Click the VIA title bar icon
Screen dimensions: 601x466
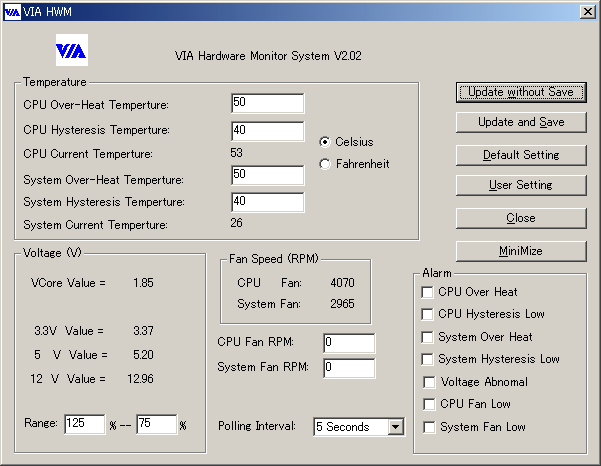[12, 12]
